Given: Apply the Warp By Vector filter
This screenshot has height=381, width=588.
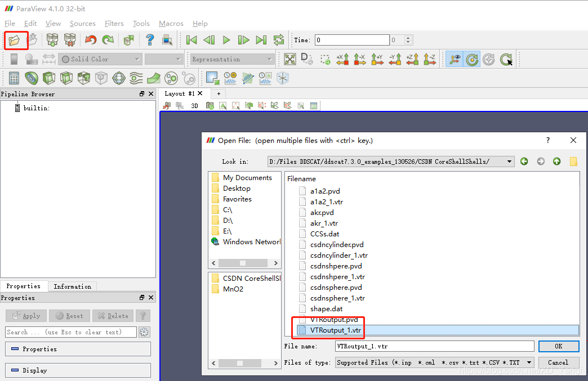Looking at the screenshot, I should [x=154, y=78].
